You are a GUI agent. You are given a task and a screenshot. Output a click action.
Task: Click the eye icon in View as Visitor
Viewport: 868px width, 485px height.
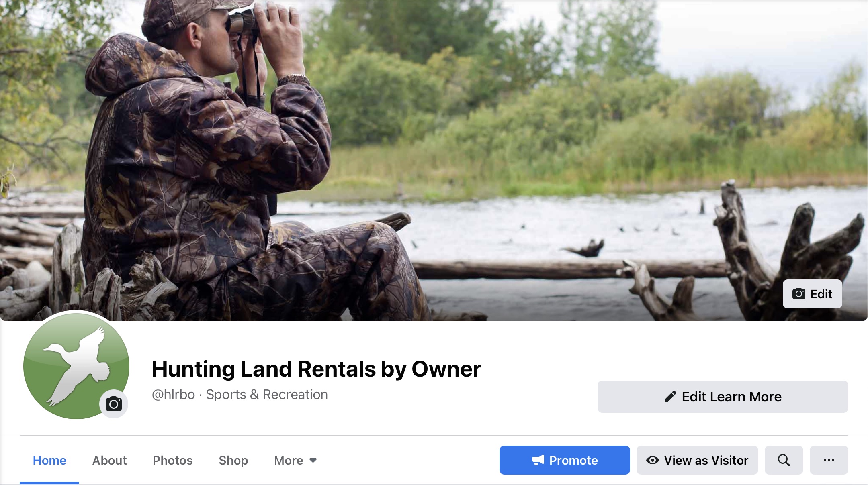pos(653,460)
